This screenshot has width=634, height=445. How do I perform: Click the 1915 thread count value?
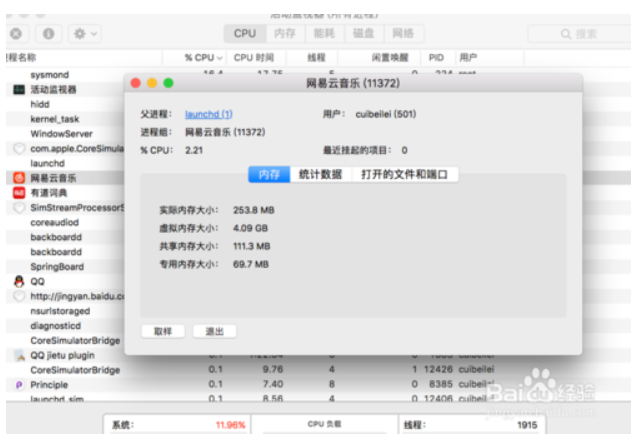(527, 425)
